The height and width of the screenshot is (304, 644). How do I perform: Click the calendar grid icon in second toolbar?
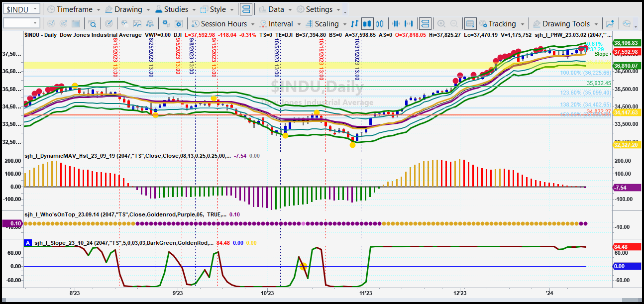pyautogui.click(x=77, y=23)
